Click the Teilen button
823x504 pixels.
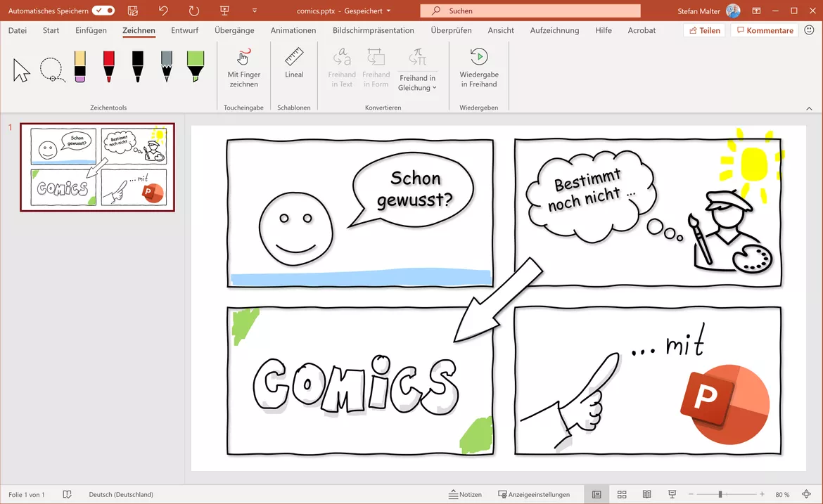click(x=704, y=30)
